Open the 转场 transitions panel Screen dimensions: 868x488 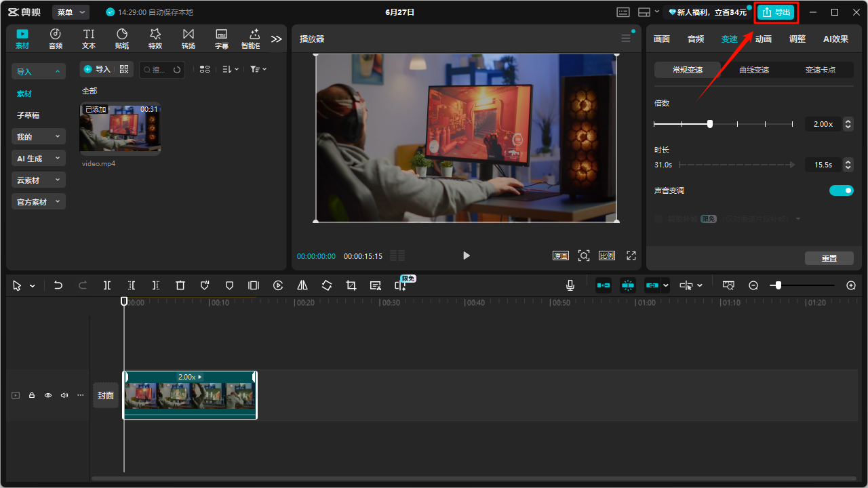pyautogui.click(x=189, y=39)
